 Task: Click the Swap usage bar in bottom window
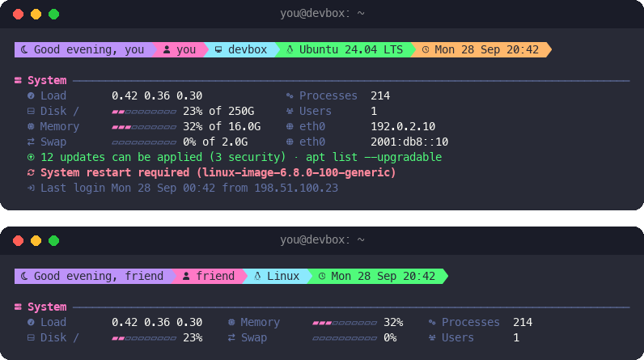(345, 338)
